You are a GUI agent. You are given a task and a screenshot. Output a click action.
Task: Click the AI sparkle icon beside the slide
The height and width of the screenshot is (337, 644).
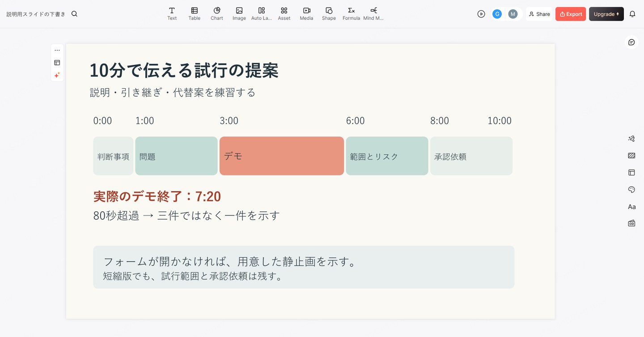[57, 75]
